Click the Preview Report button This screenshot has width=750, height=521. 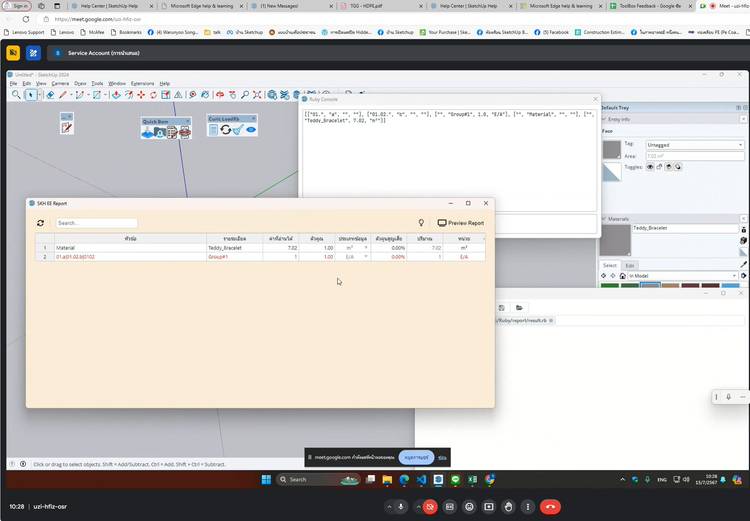click(460, 223)
